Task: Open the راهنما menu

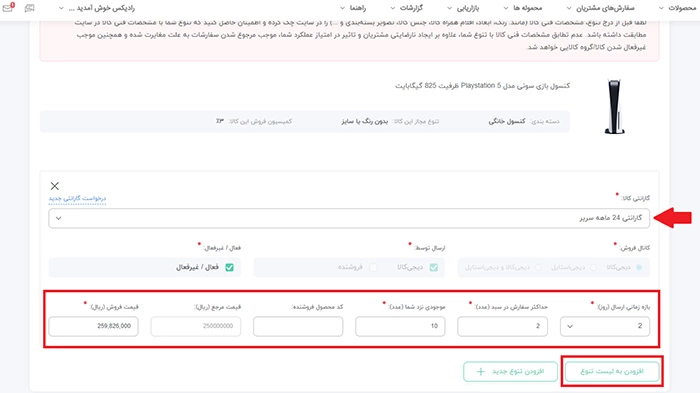Action: click(353, 8)
